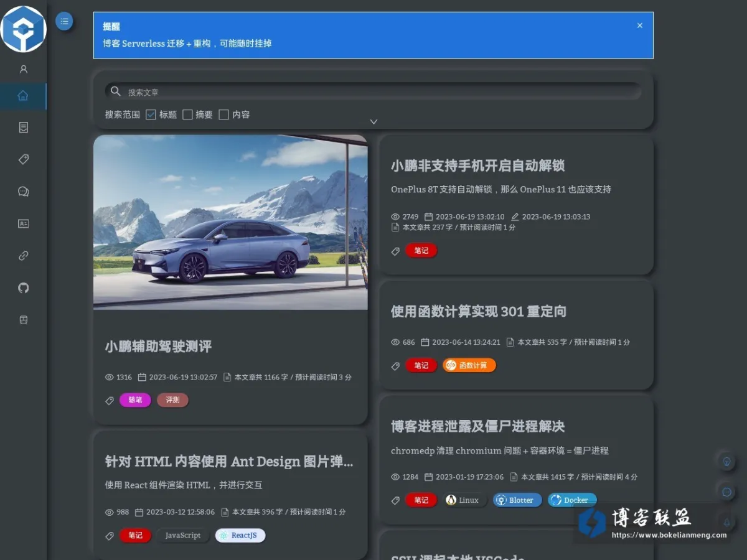The height and width of the screenshot is (560, 747).
Task: Select the 随笔 tag
Action: coord(135,400)
